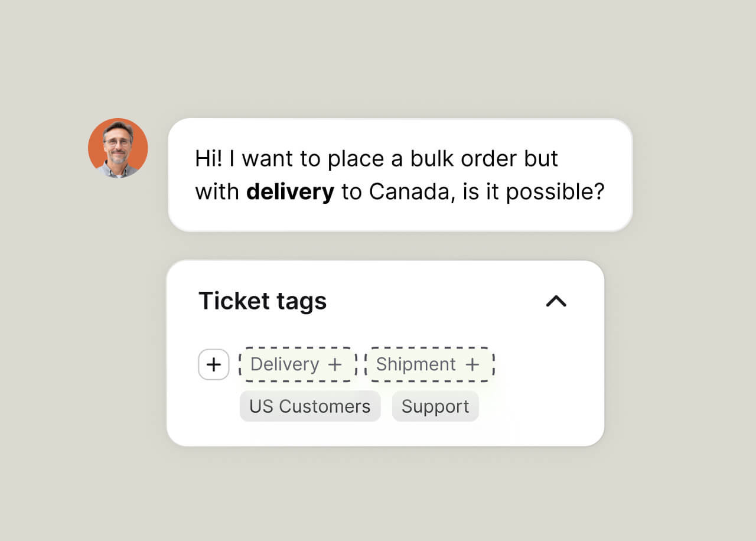Open the Ticket tags section header
The width and height of the screenshot is (756, 541).
coord(263,301)
